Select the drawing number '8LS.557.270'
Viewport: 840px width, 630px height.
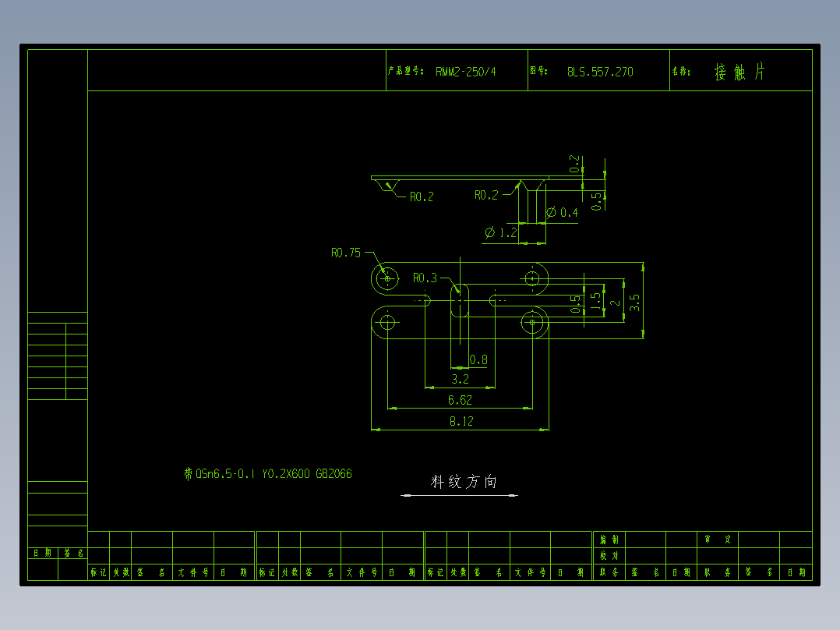point(600,72)
